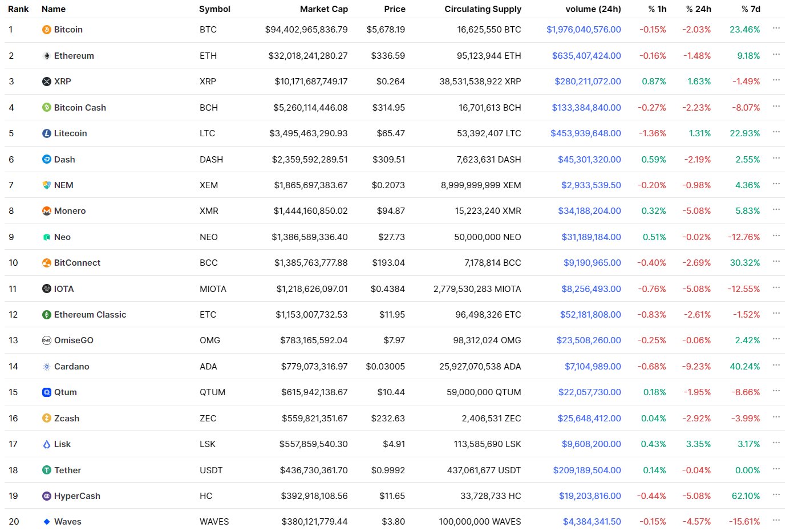Click the NEM shield logo icon
The image size is (790, 532).
[x=47, y=185]
